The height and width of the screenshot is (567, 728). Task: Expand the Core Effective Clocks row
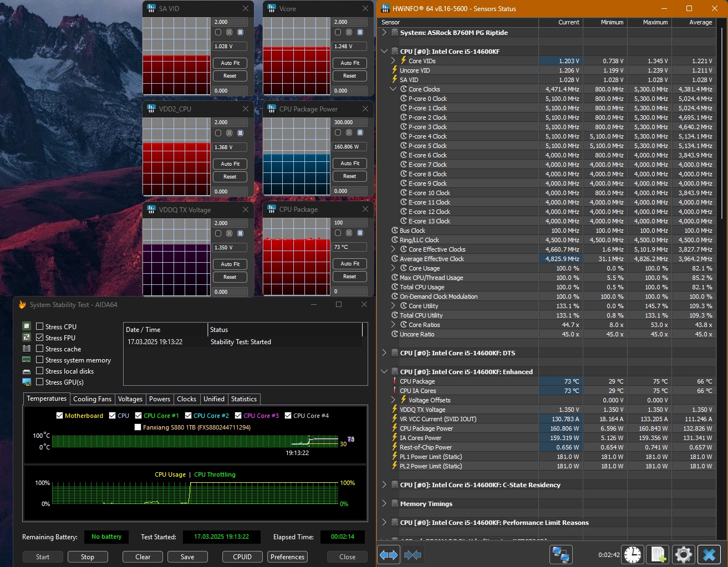point(393,249)
